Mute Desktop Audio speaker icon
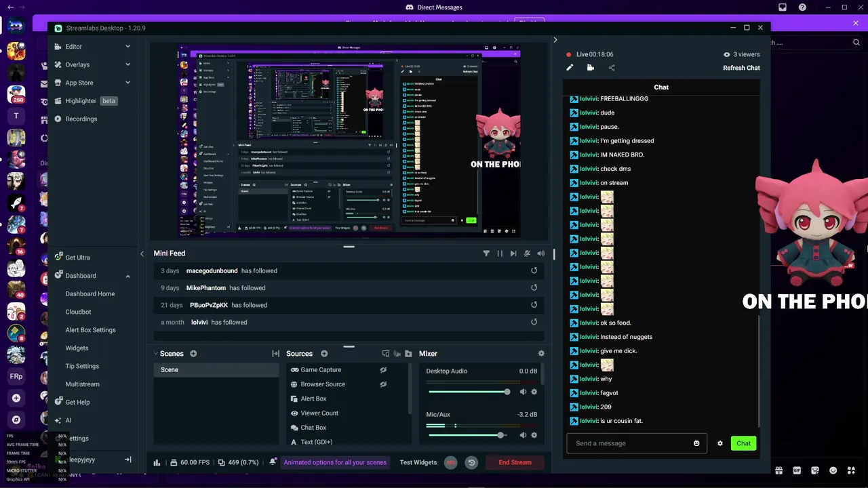This screenshot has height=488, width=868. click(523, 392)
